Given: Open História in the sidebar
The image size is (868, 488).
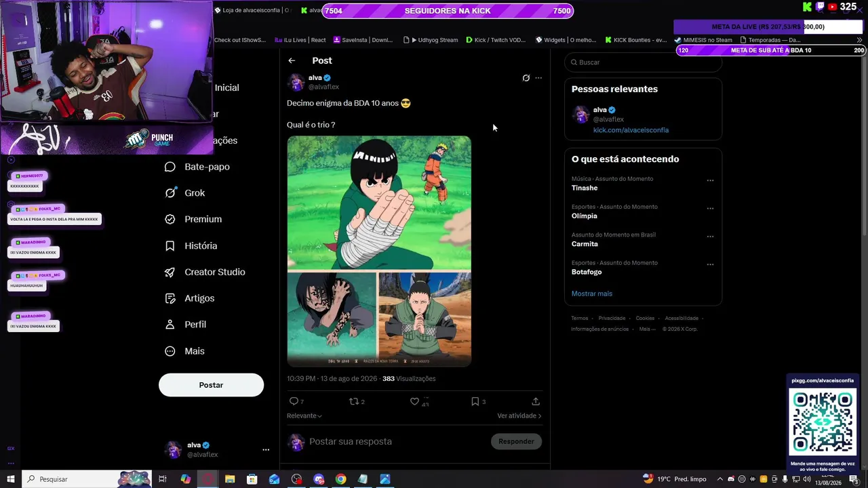Looking at the screenshot, I should [x=191, y=246].
